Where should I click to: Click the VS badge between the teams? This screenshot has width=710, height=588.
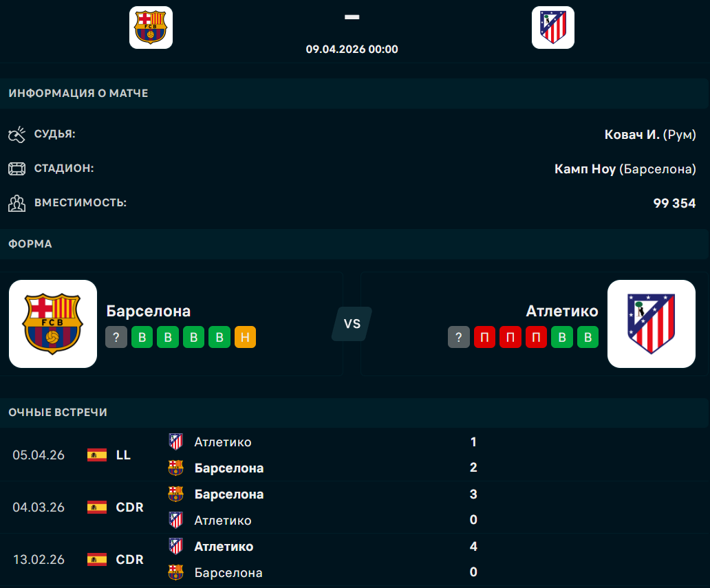click(352, 324)
